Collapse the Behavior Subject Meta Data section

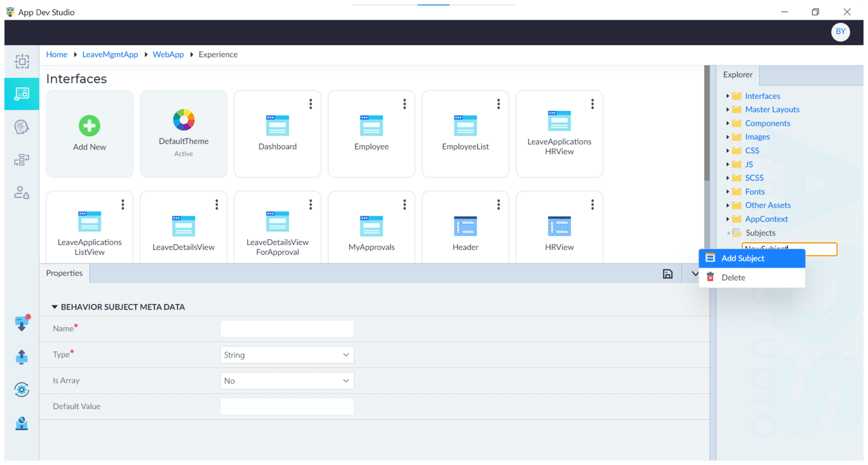55,307
